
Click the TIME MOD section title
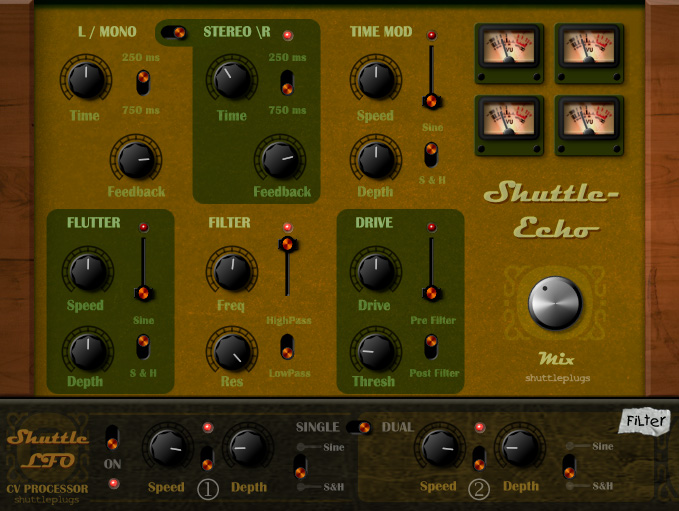click(381, 31)
